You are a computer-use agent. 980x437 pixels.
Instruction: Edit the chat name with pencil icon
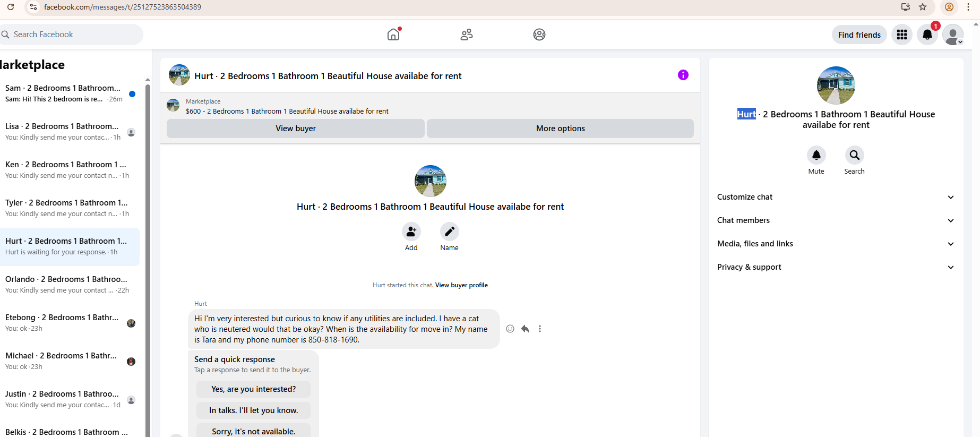click(x=449, y=232)
